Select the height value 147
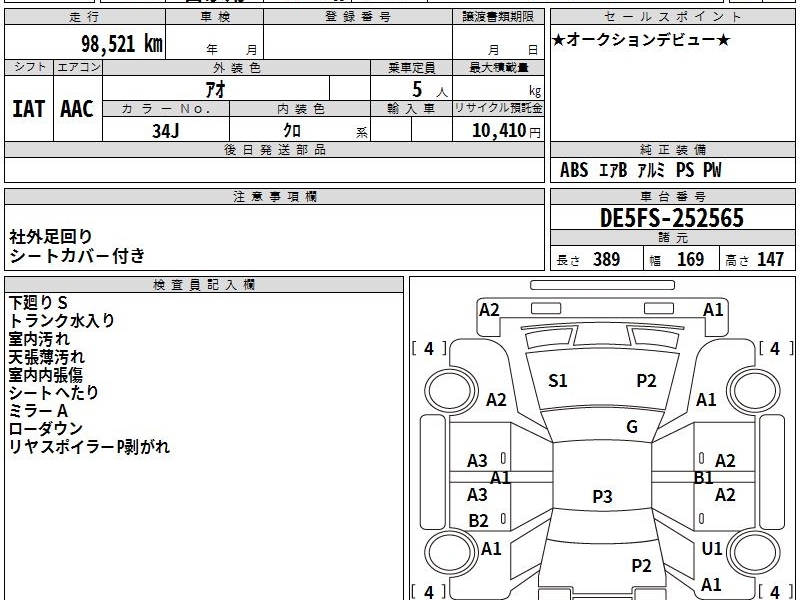The height and width of the screenshot is (600, 800). coord(770,259)
